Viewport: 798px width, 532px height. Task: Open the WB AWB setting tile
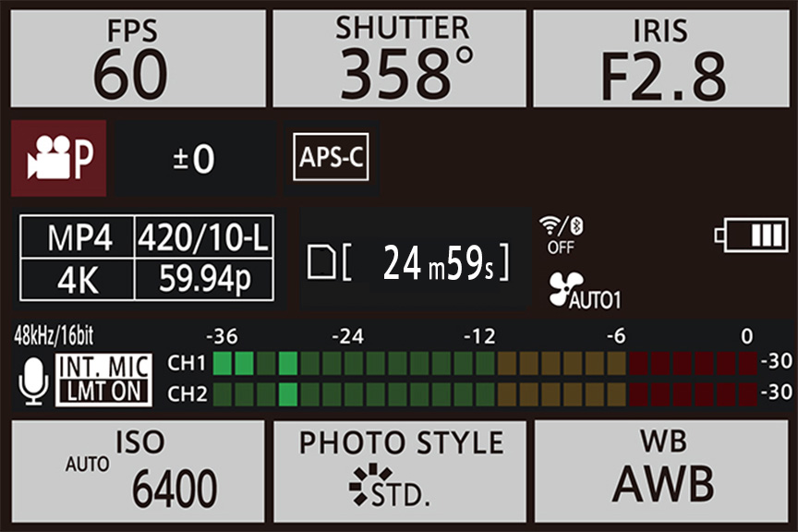[661, 471]
